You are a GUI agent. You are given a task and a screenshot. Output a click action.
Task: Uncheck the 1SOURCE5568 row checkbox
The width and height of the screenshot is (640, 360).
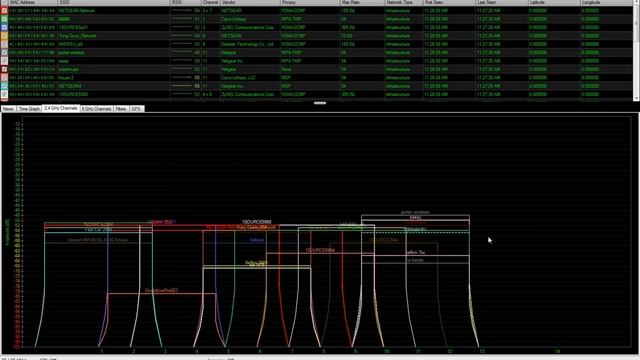(x=4, y=94)
